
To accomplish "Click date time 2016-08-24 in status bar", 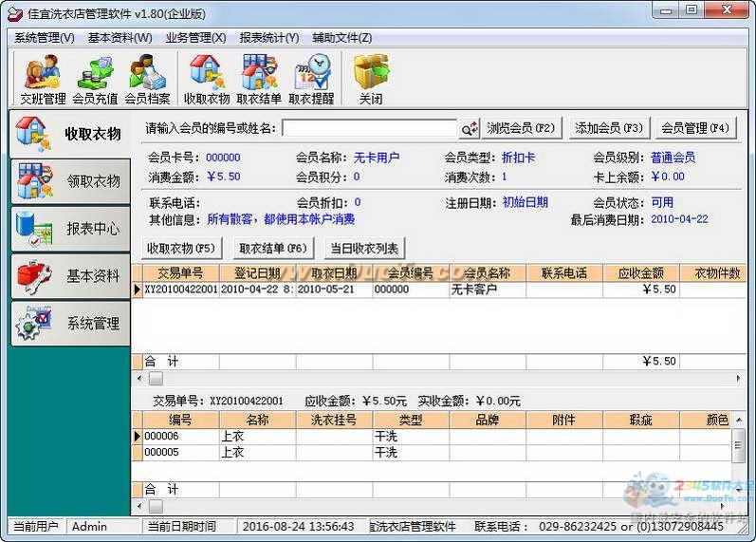I will coord(299,527).
